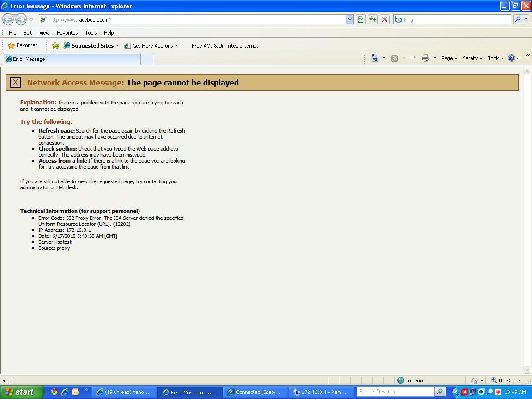This screenshot has width=532, height=399.
Task: Select the Error Message tab
Action: pos(71,59)
